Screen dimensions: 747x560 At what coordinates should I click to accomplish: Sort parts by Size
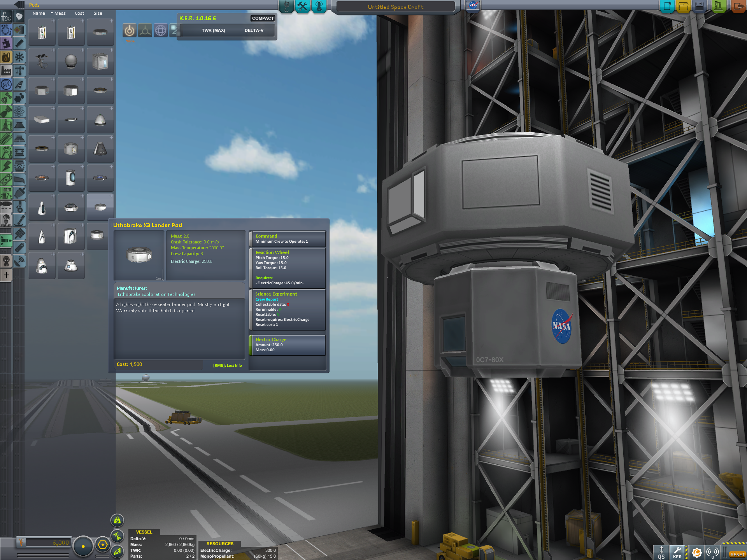pyautogui.click(x=98, y=13)
